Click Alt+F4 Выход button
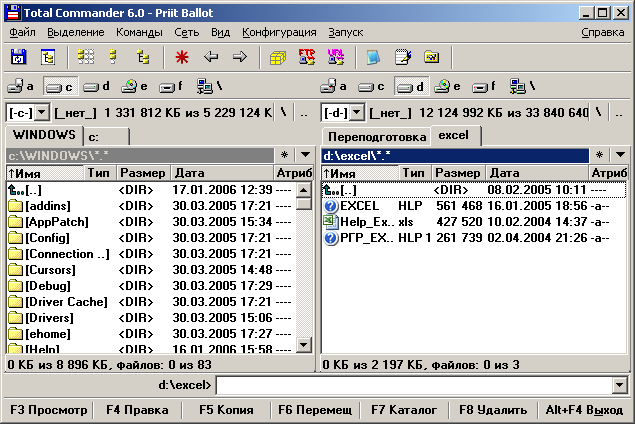This screenshot has height=424, width=635. 584,410
